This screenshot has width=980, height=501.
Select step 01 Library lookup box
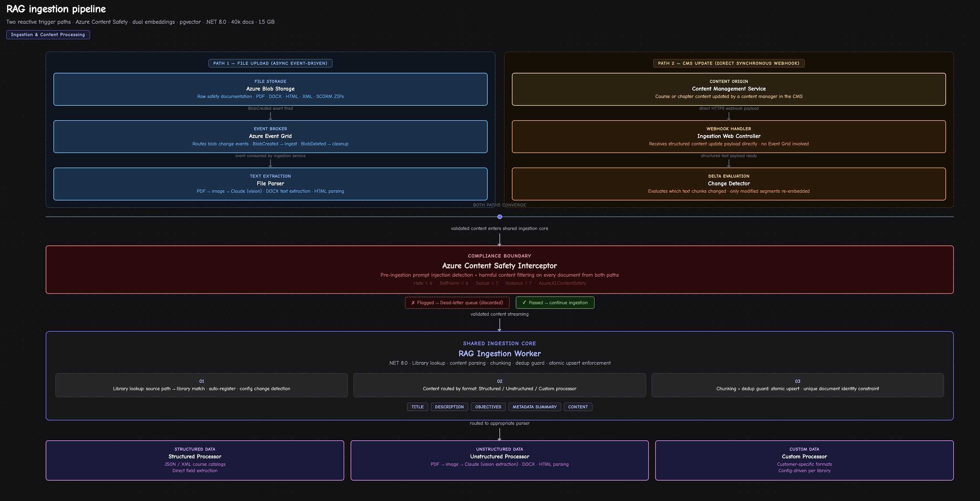[202, 385]
